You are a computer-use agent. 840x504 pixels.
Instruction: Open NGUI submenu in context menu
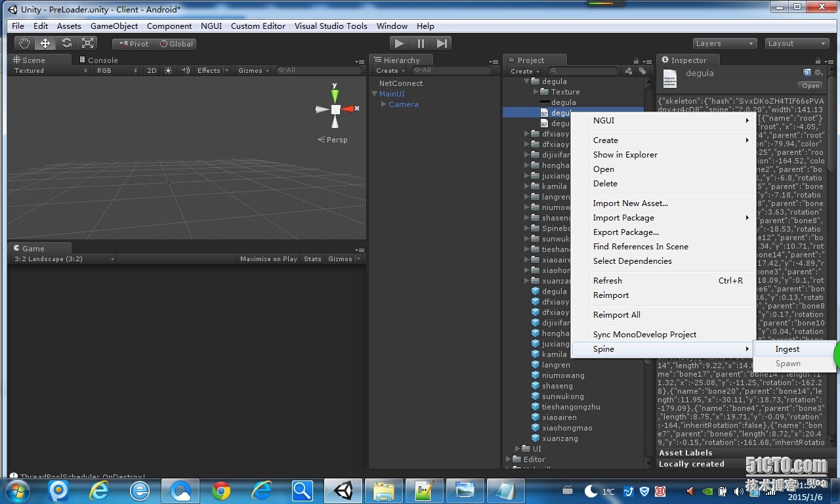pos(663,121)
